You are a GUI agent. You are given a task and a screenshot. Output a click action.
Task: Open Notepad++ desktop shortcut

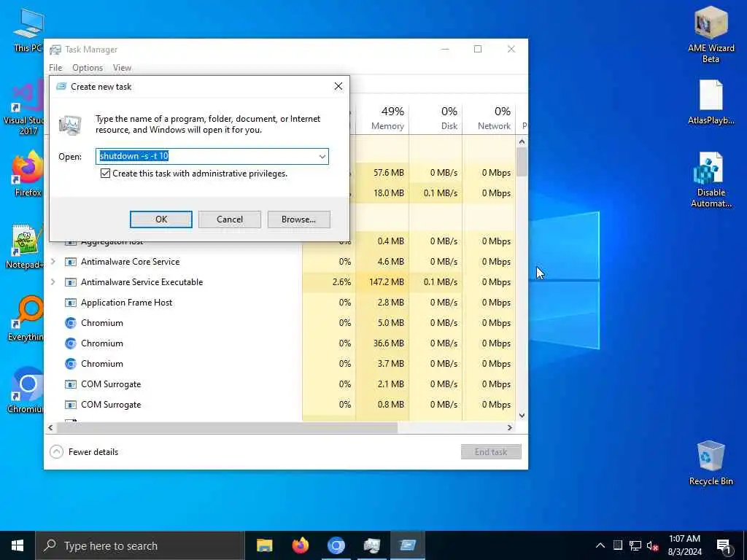click(x=25, y=246)
